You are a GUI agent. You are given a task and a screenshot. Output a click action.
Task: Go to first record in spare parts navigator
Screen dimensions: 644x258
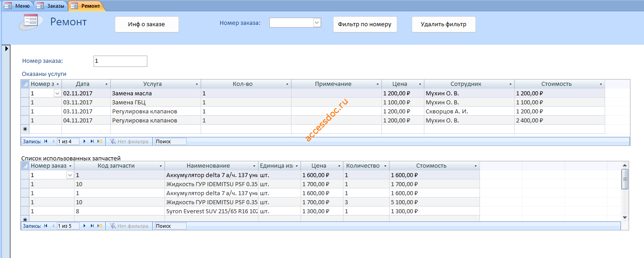click(x=46, y=226)
